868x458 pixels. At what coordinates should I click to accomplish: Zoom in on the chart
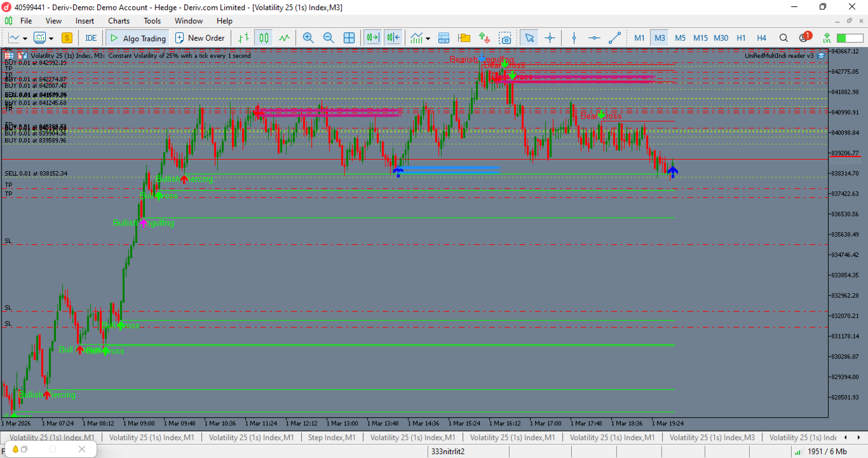coord(308,38)
